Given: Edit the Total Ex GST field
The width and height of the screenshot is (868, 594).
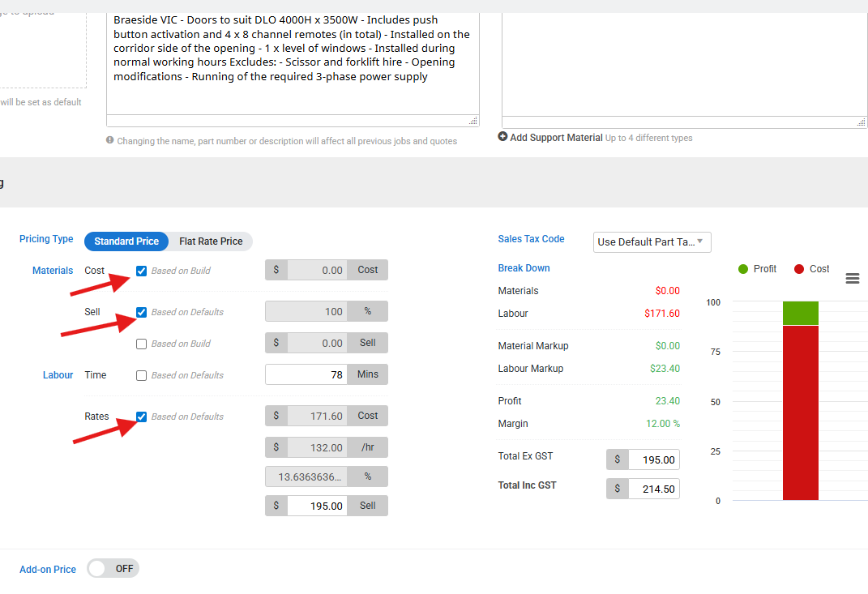Looking at the screenshot, I should 654,459.
